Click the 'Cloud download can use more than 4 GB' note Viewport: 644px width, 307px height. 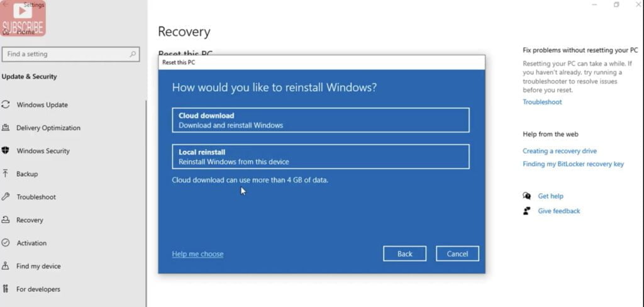click(250, 180)
